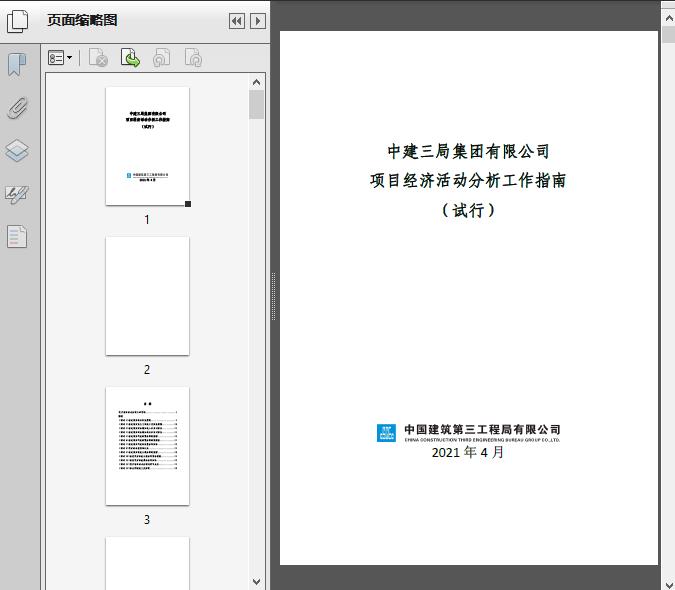Select page 1 thumbnail

[x=147, y=146]
